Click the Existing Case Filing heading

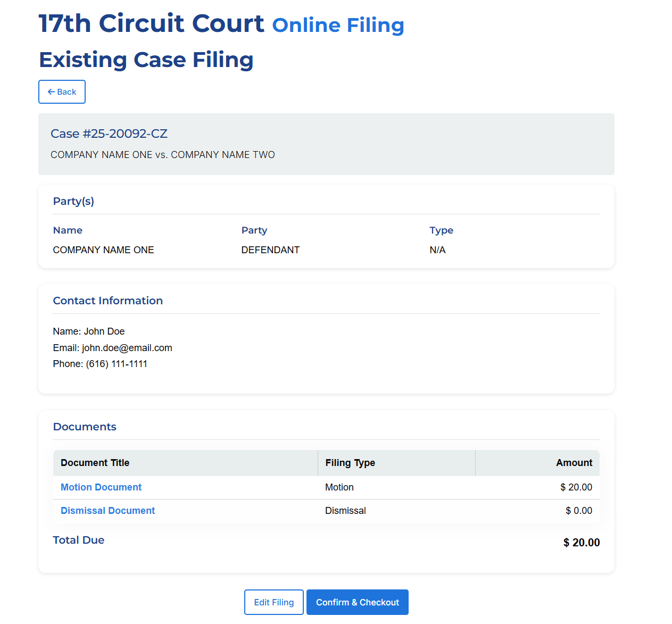[x=146, y=60]
